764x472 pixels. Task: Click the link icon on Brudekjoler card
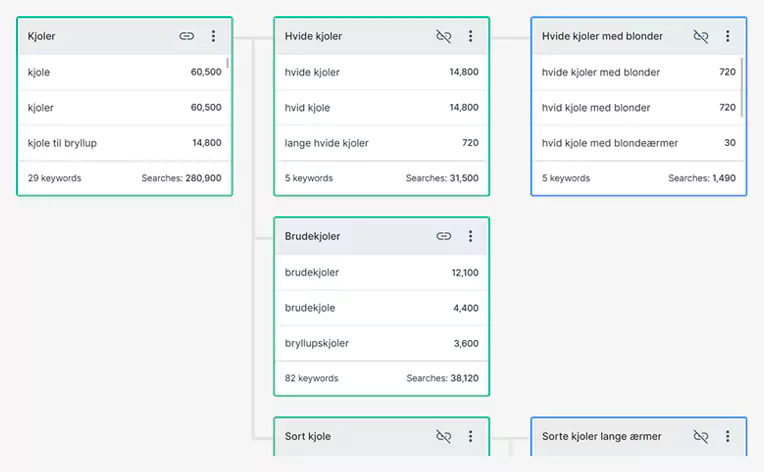(444, 236)
